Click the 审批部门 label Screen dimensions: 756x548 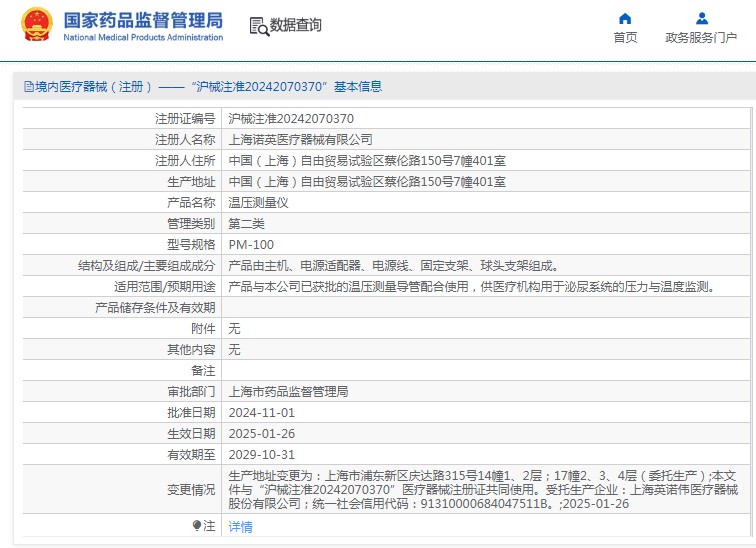click(191, 391)
